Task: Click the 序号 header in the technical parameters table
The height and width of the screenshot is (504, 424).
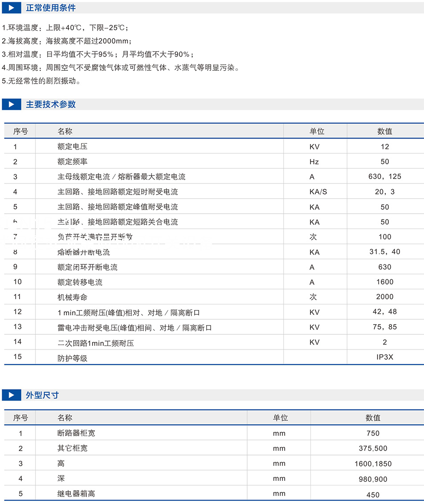Action: click(20, 131)
